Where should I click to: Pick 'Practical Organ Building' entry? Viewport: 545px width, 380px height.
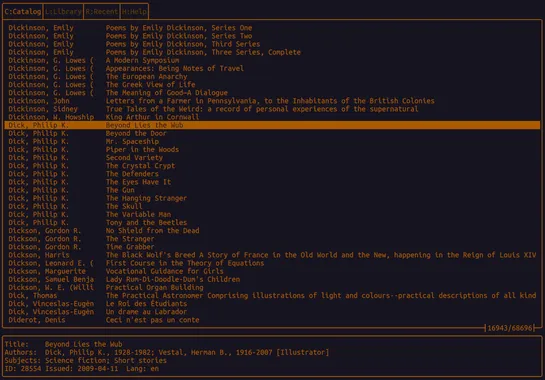[x=272, y=288]
